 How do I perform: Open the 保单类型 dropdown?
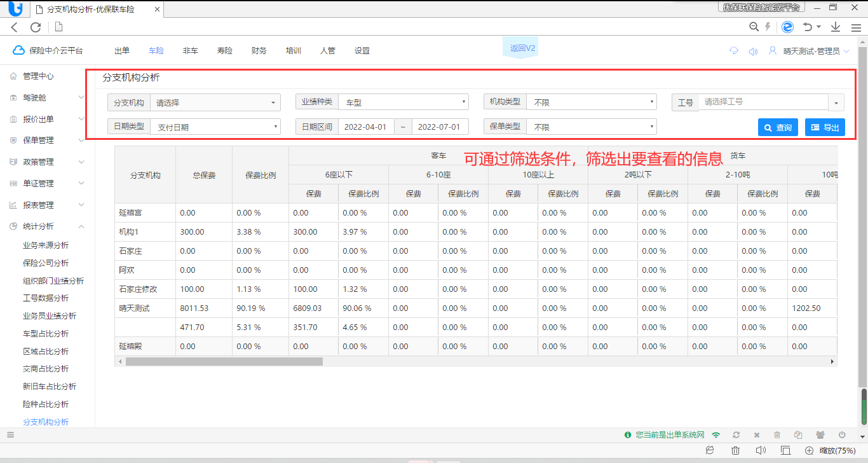592,127
